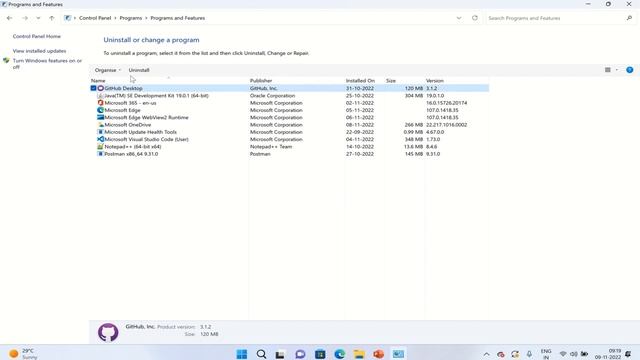This screenshot has width=640, height=360.
Task: Click the GitHub Desktop program icon
Action: pos(100,88)
